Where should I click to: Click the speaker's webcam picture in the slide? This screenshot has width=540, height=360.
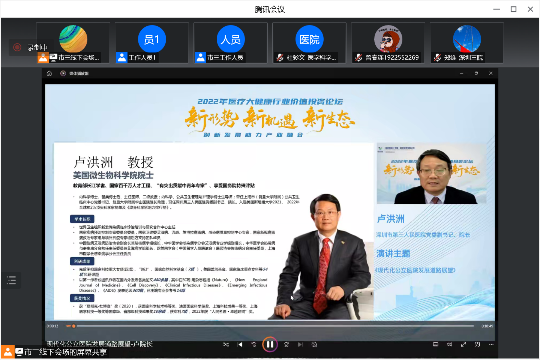point(432,174)
